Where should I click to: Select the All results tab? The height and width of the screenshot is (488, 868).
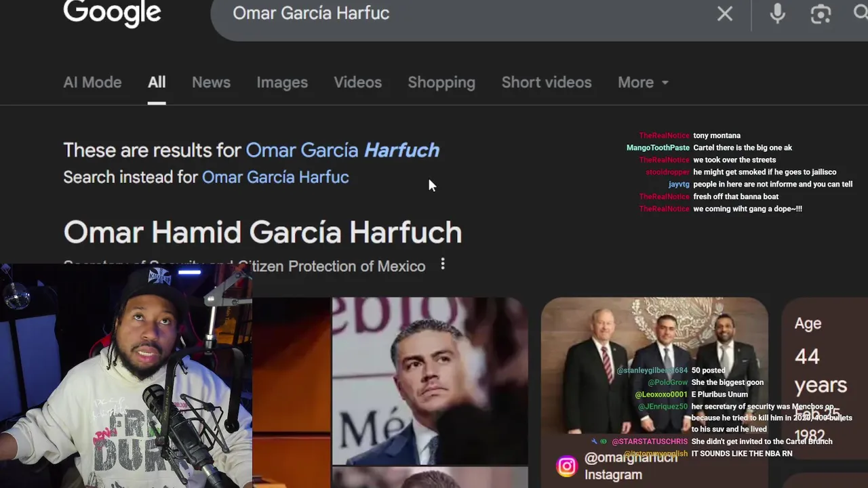pos(157,82)
